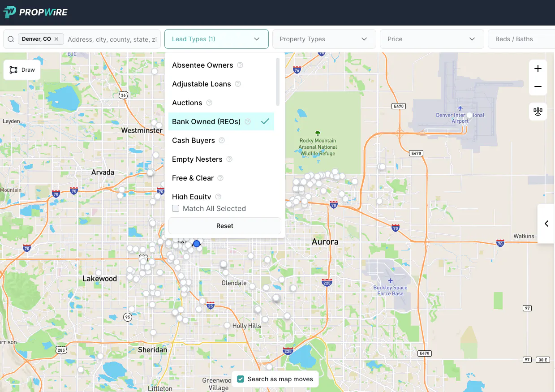Open the Absentee Owners help tooltip icon
The width and height of the screenshot is (555, 392).
(x=240, y=65)
